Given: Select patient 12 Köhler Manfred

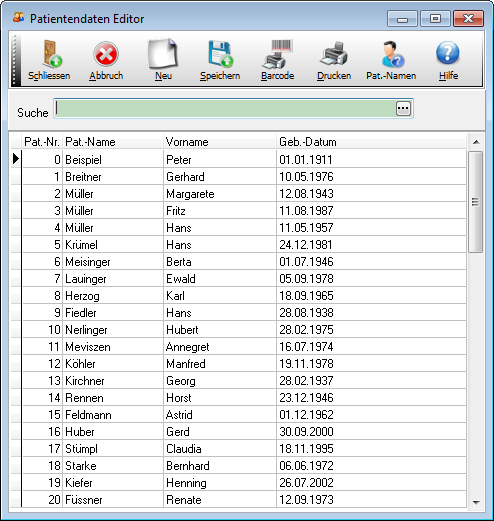Looking at the screenshot, I should click(244, 364).
